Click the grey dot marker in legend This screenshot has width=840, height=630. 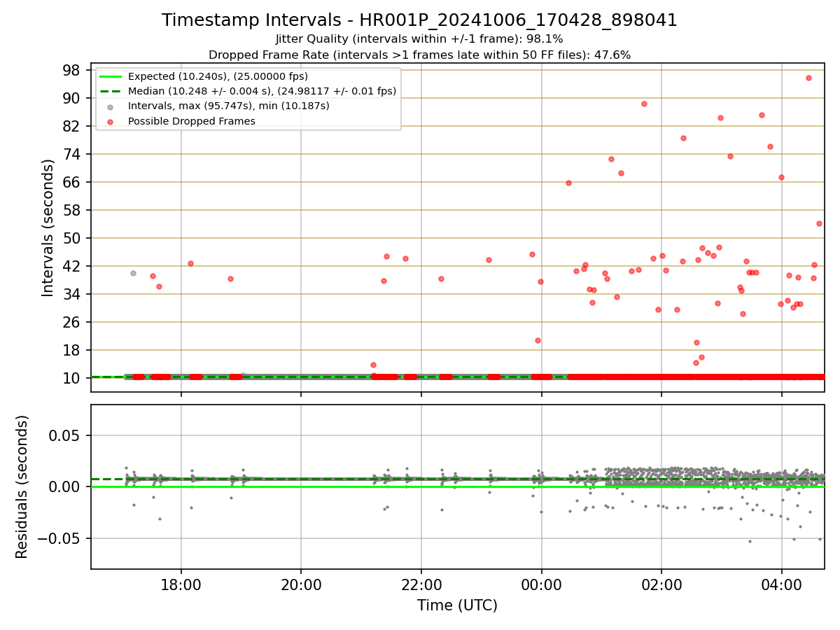tap(111, 106)
